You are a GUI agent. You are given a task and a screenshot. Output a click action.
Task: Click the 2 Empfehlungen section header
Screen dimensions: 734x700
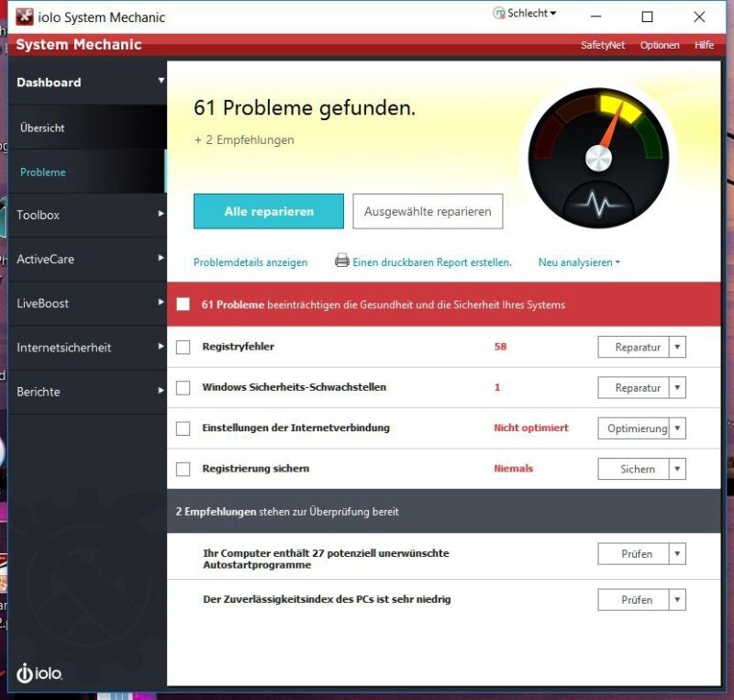(444, 511)
